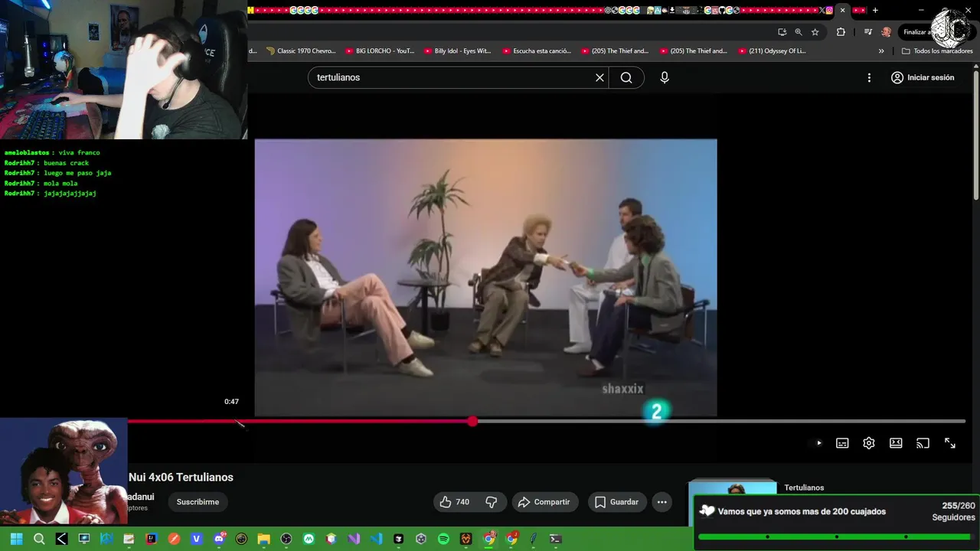Switch to default view mode

[x=896, y=443]
